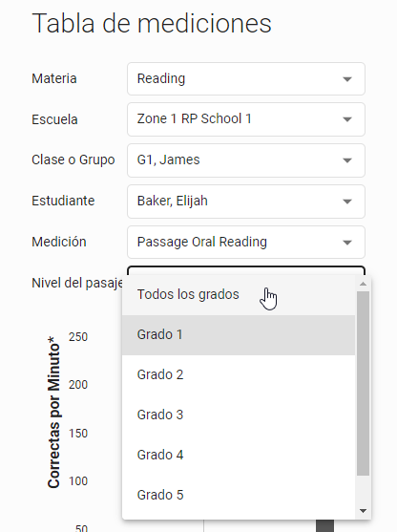Click the dropdown list scrollbar thumb
Image resolution: width=397 pixels, height=532 pixels.
[x=363, y=383]
